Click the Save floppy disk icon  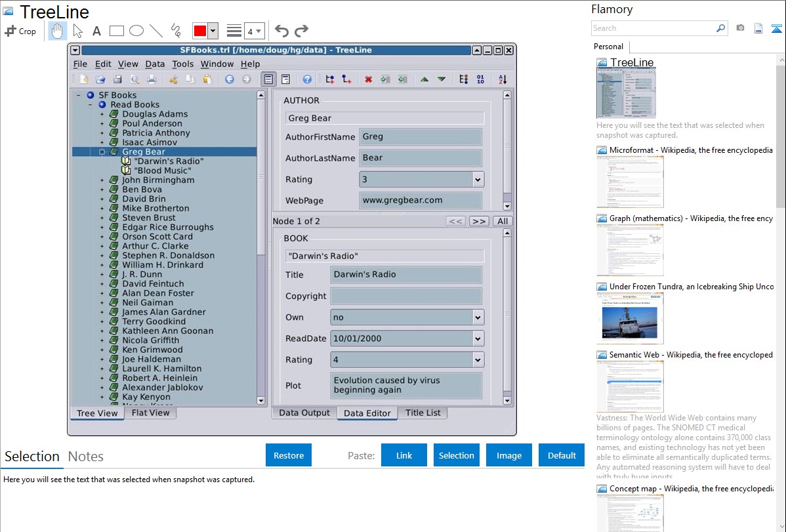click(x=117, y=79)
